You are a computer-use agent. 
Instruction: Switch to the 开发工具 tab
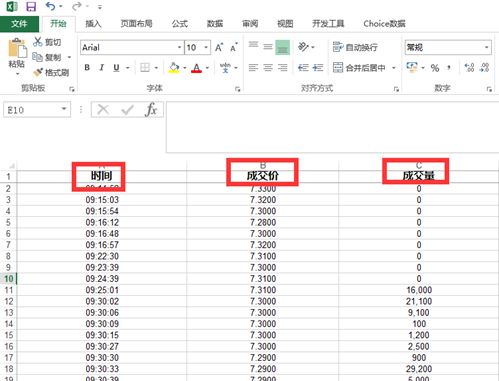click(x=328, y=24)
